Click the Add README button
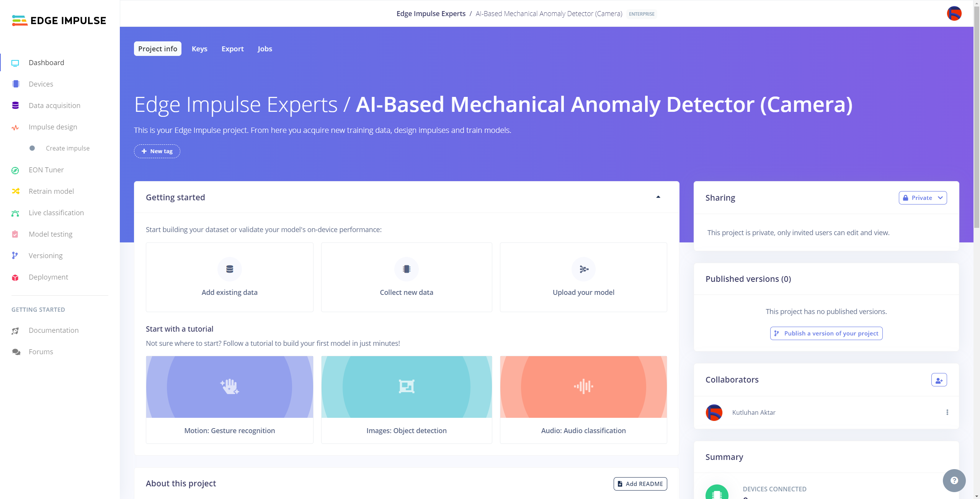The image size is (980, 499). [x=640, y=484]
